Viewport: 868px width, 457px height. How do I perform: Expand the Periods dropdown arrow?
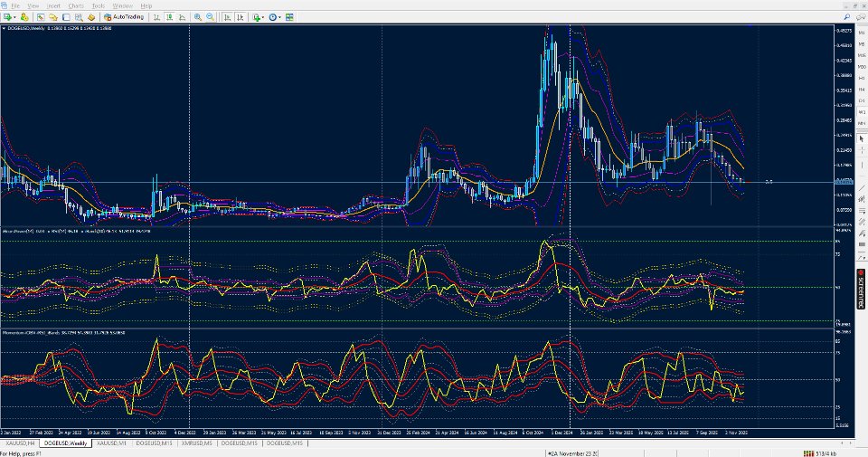[279, 17]
